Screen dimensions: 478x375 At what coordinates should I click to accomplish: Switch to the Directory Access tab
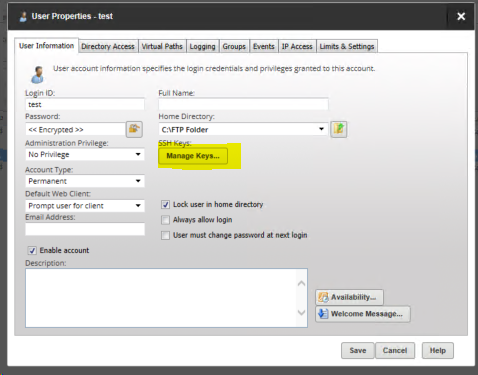point(108,46)
